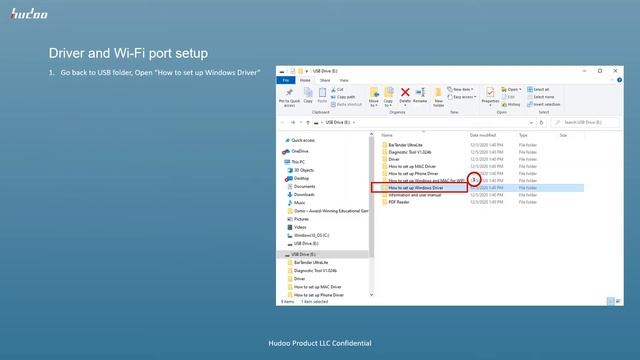Click the History command in Open group
Image resolution: width=640 pixels, height=360 pixels.
[511, 104]
